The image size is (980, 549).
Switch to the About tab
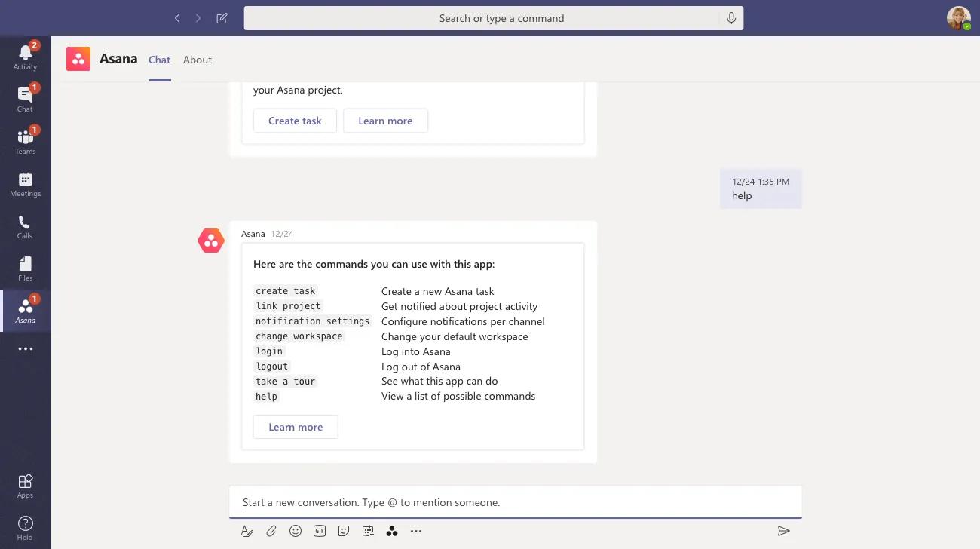pos(198,60)
